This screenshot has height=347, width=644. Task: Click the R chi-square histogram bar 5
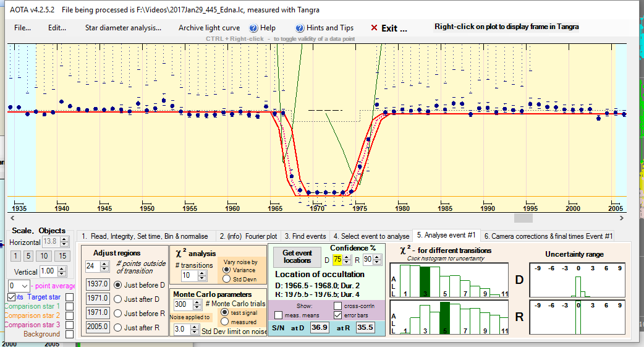(x=445, y=318)
